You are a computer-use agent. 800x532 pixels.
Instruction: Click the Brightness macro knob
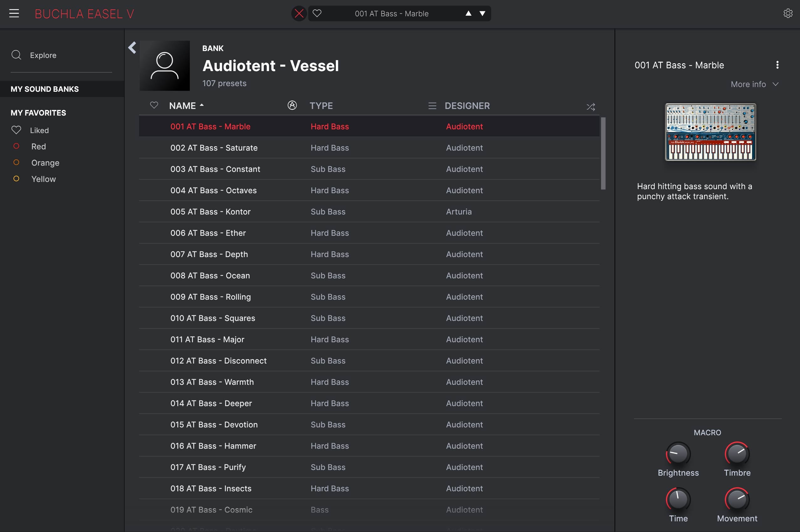click(x=678, y=454)
